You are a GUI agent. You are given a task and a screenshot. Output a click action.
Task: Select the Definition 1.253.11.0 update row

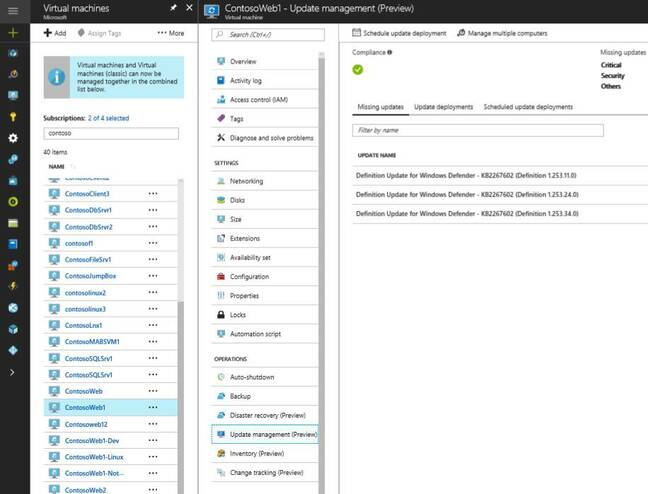pyautogui.click(x=500, y=175)
